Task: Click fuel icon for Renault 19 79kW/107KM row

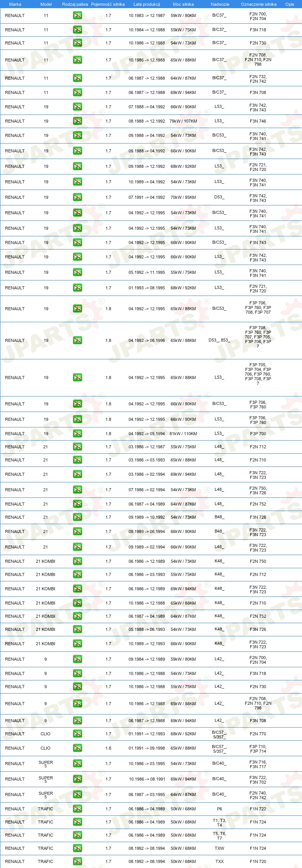Action: pos(77,121)
